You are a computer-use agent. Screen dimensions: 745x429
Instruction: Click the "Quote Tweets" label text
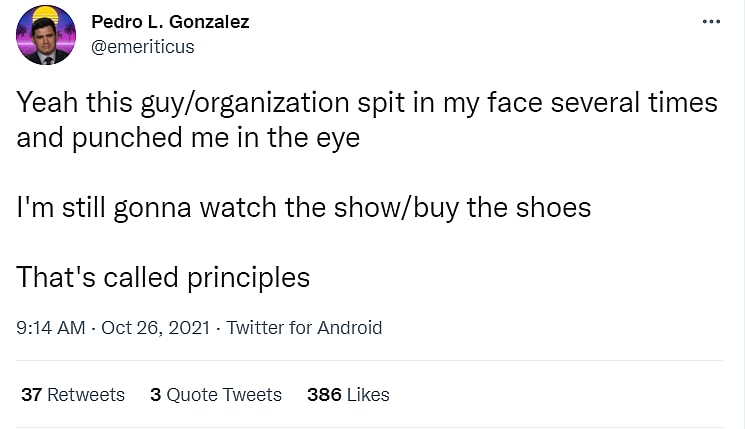(x=224, y=394)
